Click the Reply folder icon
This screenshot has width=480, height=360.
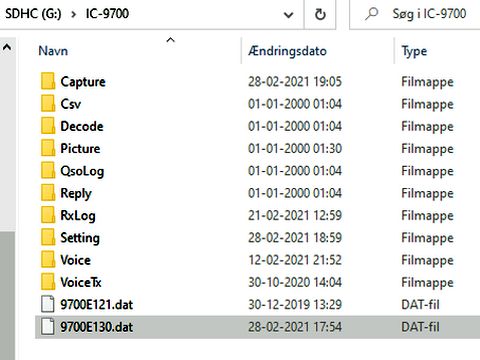(48, 193)
